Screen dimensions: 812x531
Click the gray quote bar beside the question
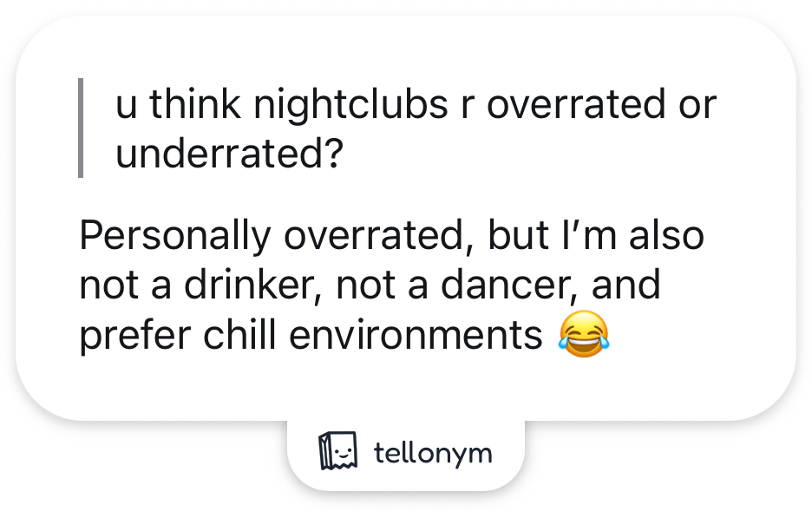coord(81,128)
